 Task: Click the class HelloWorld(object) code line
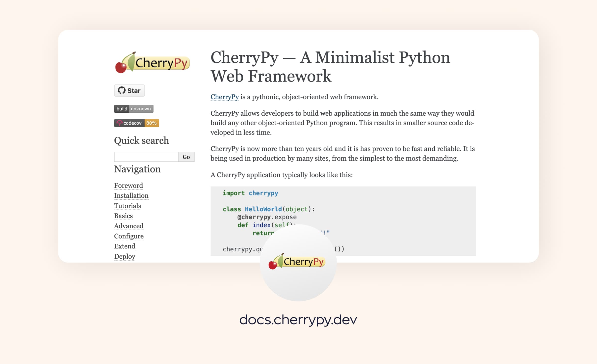pyautogui.click(x=269, y=209)
